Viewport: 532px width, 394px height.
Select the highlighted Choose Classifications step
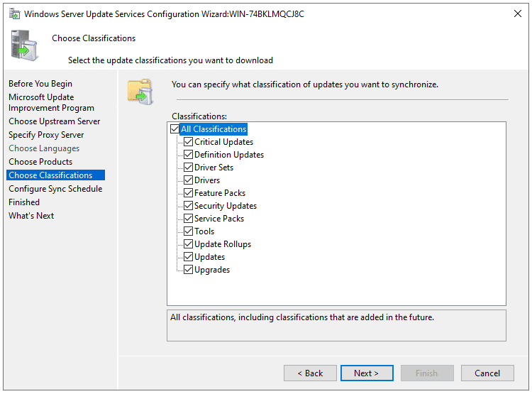coord(55,175)
